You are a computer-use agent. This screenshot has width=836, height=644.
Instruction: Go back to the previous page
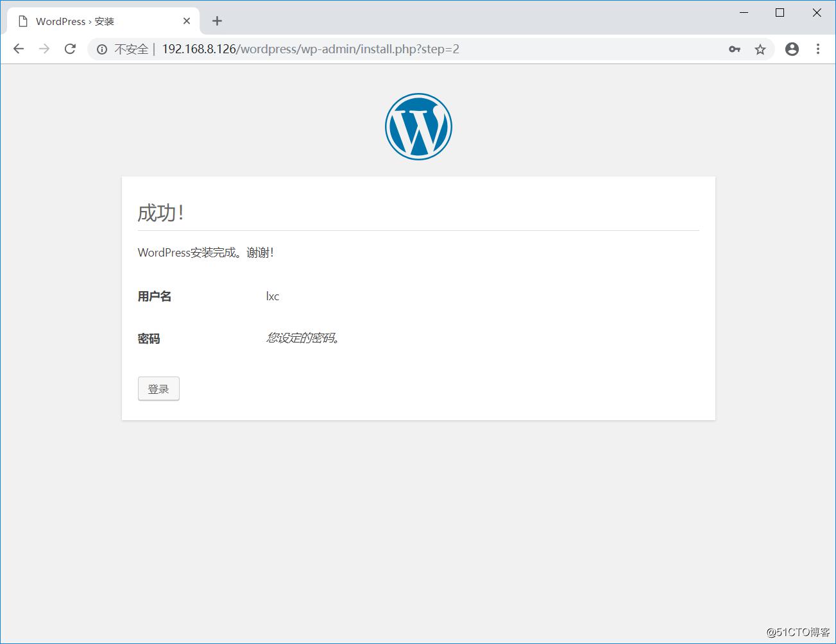coord(19,49)
